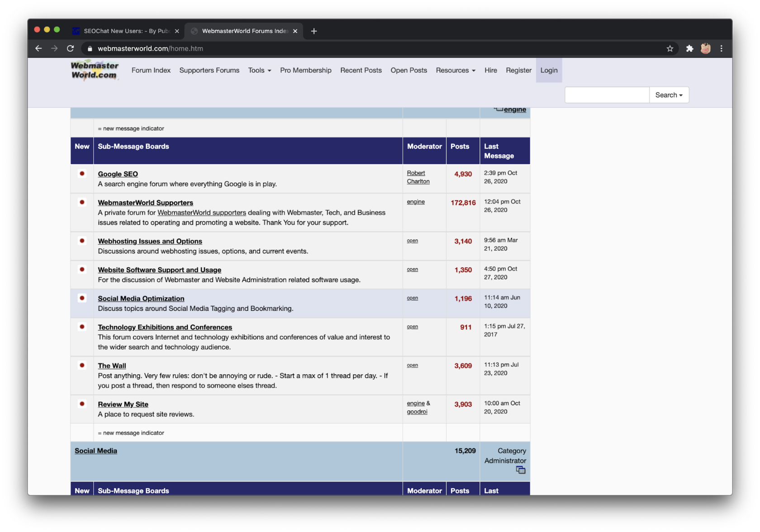Open the extensions puzzle icon

[689, 48]
